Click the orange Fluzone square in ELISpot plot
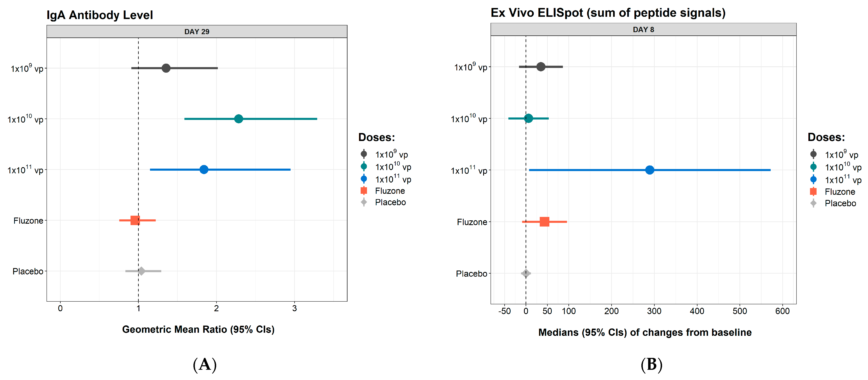868x380 pixels. [544, 222]
